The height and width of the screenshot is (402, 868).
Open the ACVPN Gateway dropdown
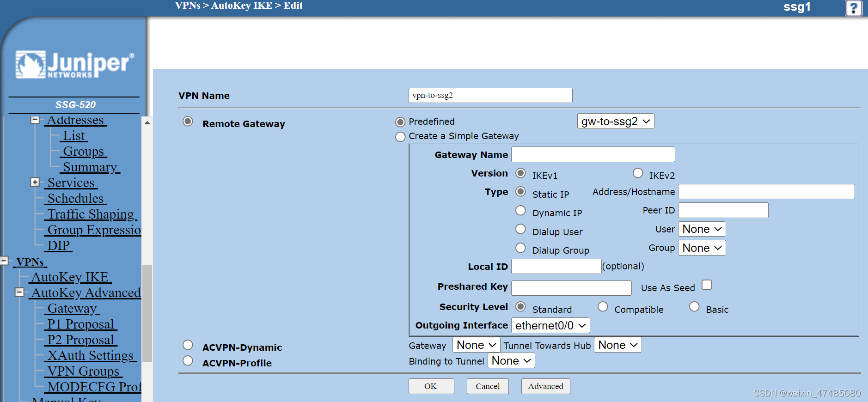[476, 345]
